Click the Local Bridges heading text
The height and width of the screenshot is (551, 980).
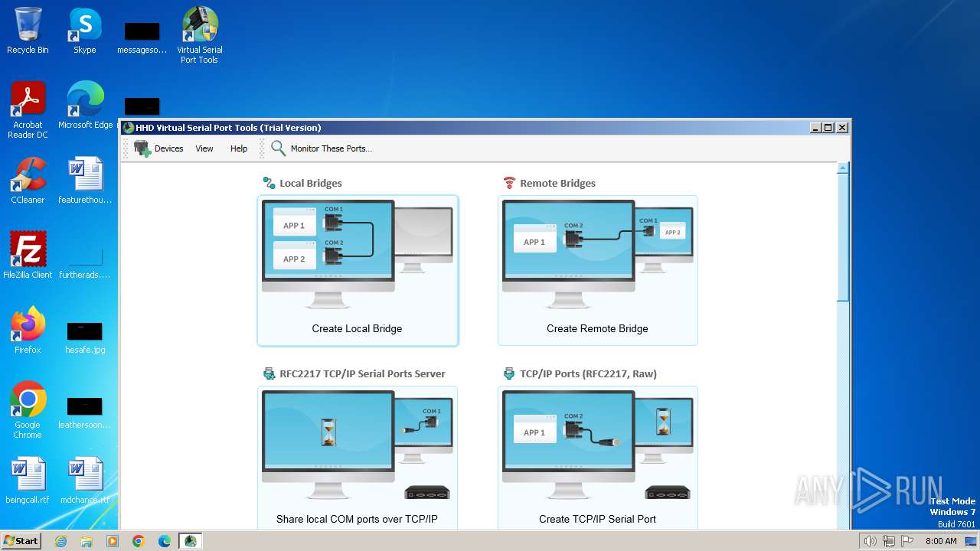[310, 183]
